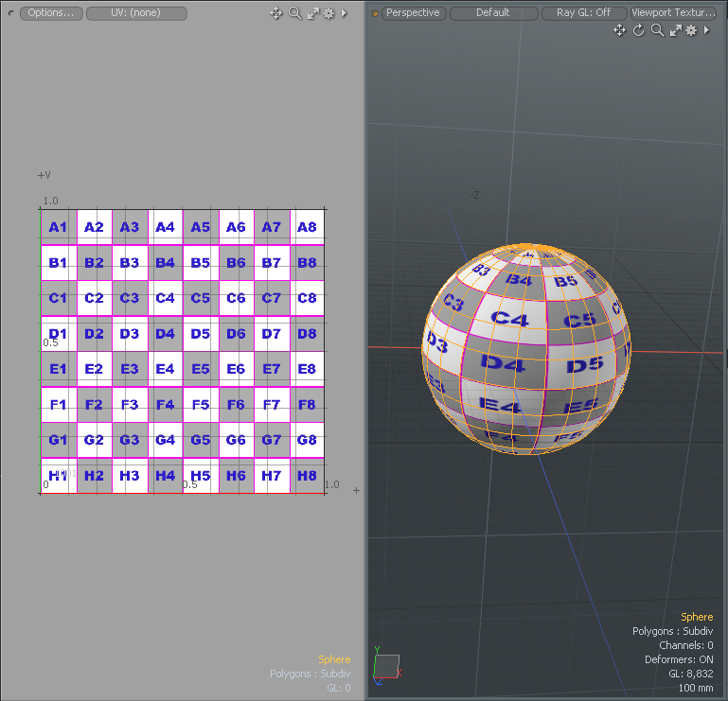This screenshot has height=701, width=728.
Task: Open UV viewport settings gear
Action: coord(328,13)
